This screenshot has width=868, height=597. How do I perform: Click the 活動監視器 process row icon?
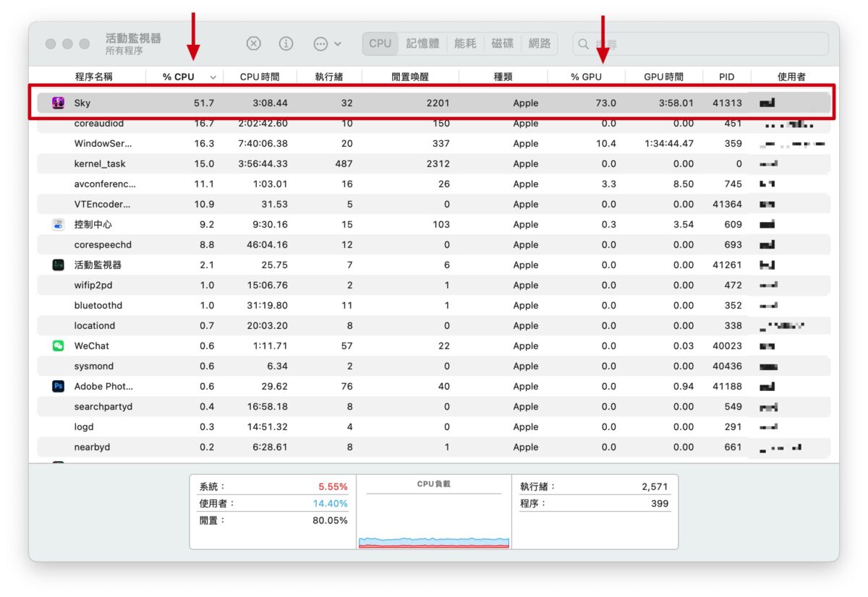point(59,265)
